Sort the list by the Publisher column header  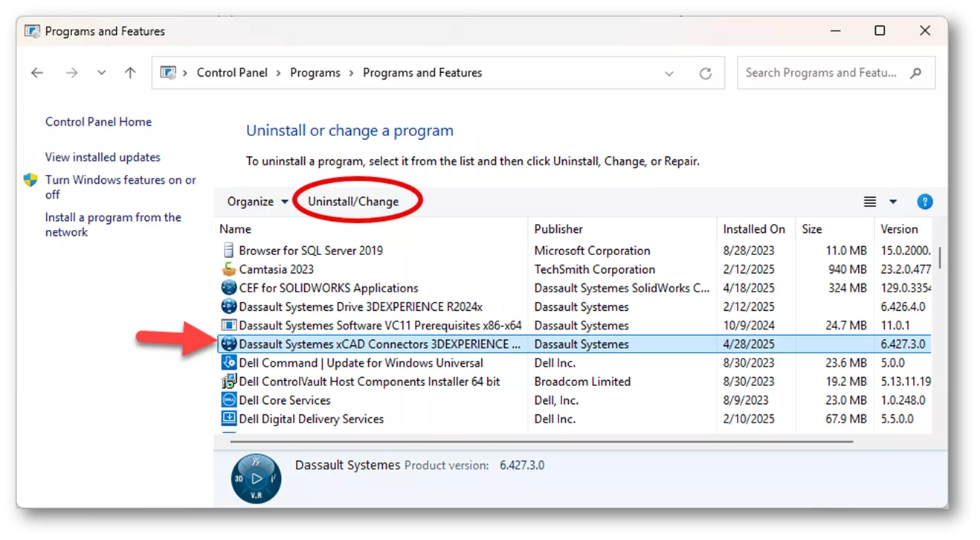tap(558, 229)
